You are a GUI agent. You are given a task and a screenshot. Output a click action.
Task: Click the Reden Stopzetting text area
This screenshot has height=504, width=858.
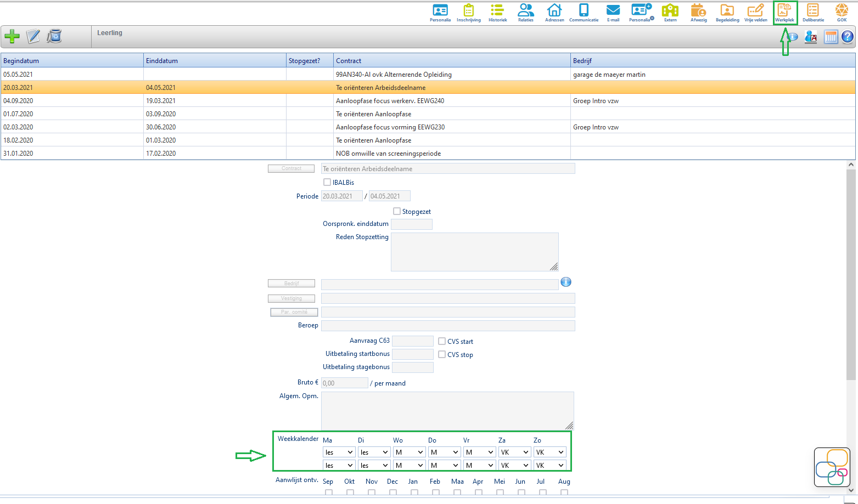tap(475, 252)
